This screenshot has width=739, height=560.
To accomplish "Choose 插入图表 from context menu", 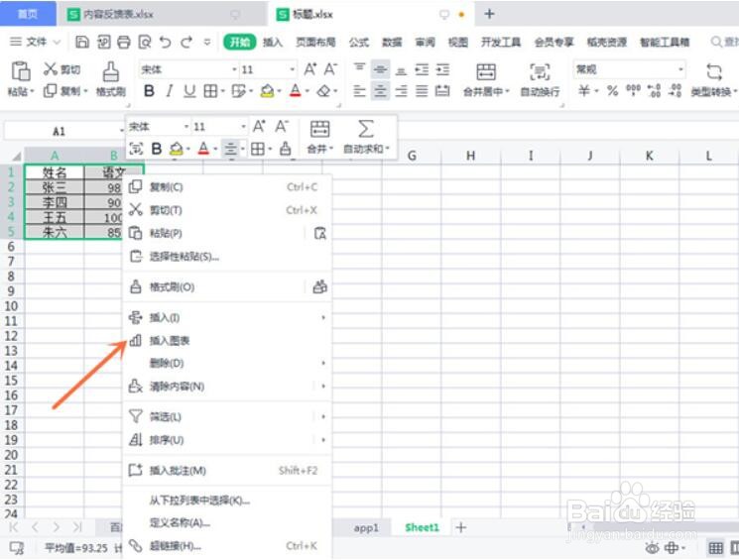I will tap(227, 341).
